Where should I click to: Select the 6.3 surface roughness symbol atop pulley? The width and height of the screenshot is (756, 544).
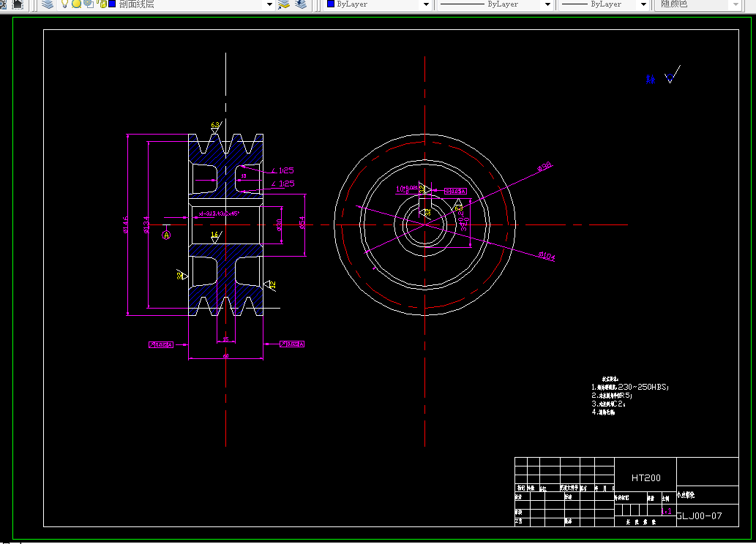click(215, 127)
